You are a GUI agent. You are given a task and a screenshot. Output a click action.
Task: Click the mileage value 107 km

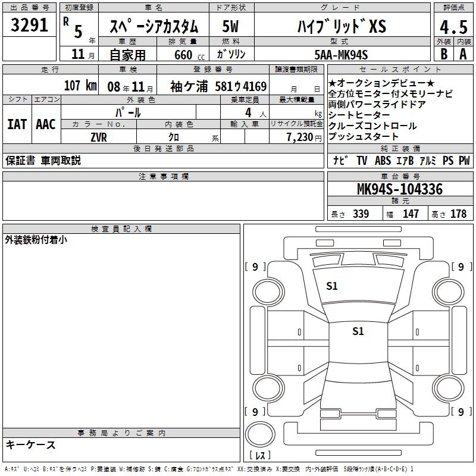click(80, 85)
